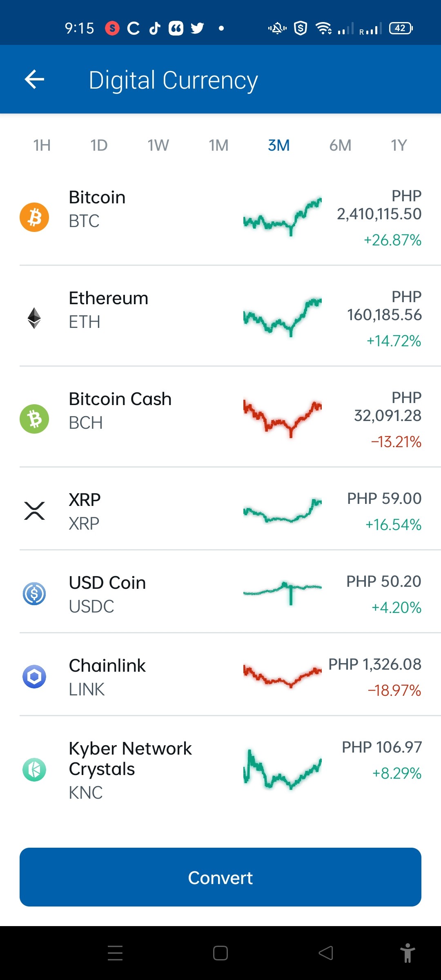The image size is (441, 980).
Task: Tap the Ethereum diamond icon
Action: point(34,318)
